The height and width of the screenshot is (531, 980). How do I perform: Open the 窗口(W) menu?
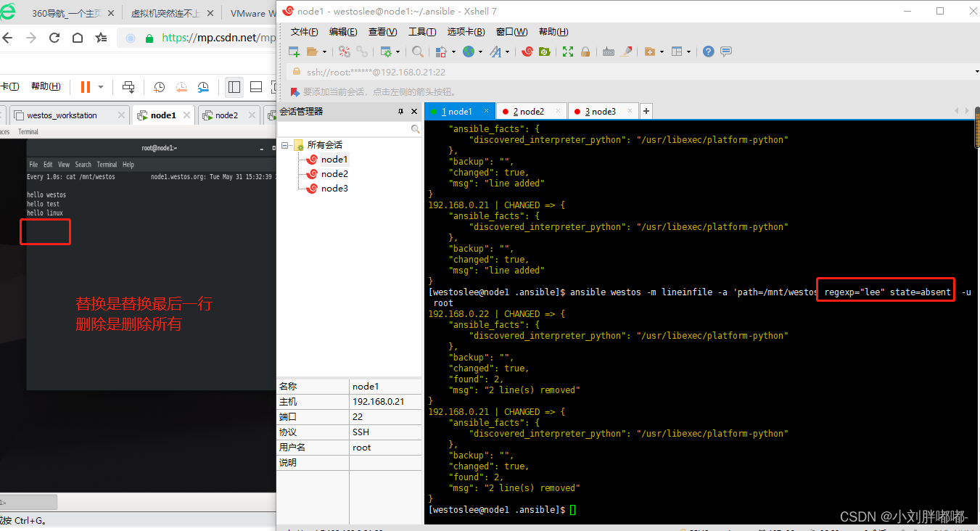(x=511, y=32)
